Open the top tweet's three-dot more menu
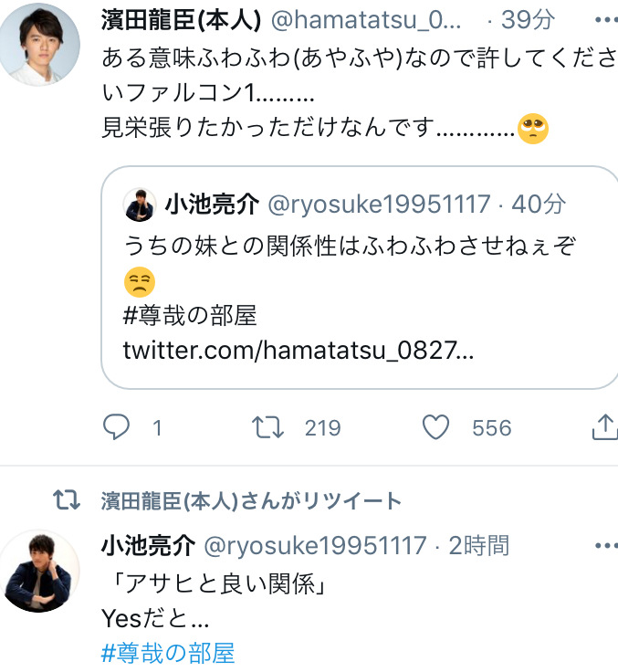The width and height of the screenshot is (618, 672). point(605,20)
